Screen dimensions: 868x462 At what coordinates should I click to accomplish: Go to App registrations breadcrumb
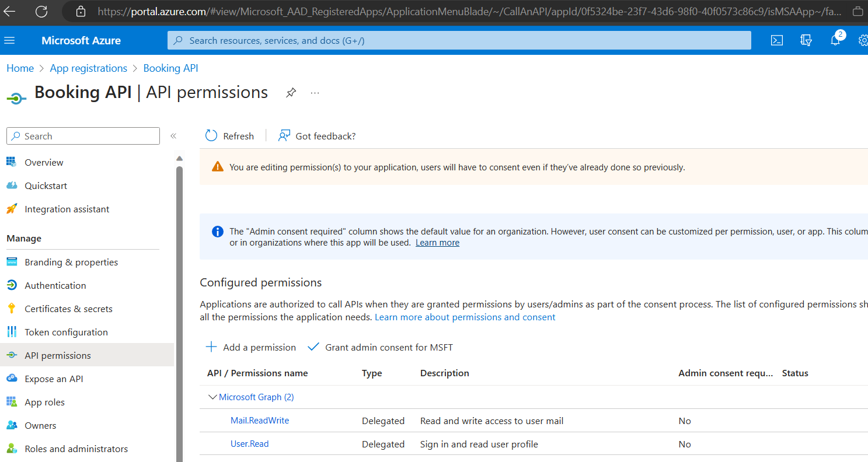(89, 68)
